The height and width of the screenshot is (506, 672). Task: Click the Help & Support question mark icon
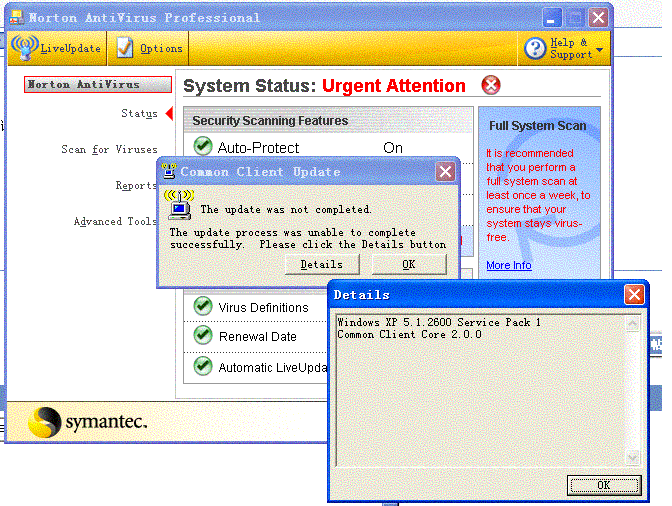coord(534,48)
